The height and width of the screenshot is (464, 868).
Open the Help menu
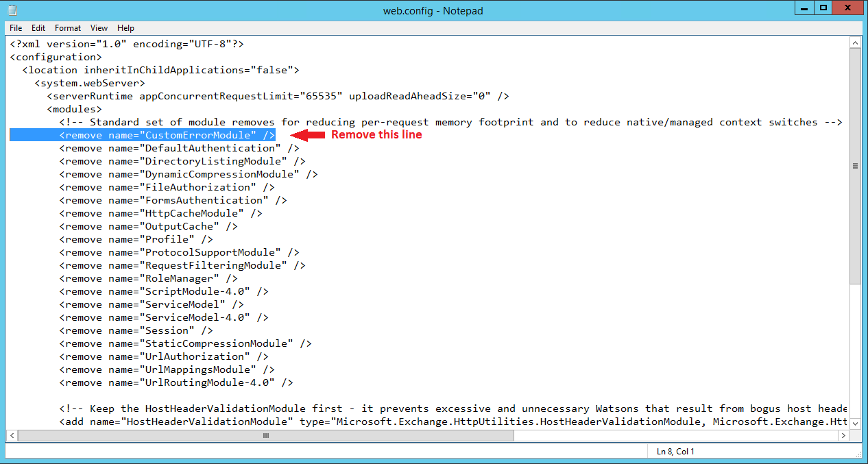pyautogui.click(x=125, y=28)
